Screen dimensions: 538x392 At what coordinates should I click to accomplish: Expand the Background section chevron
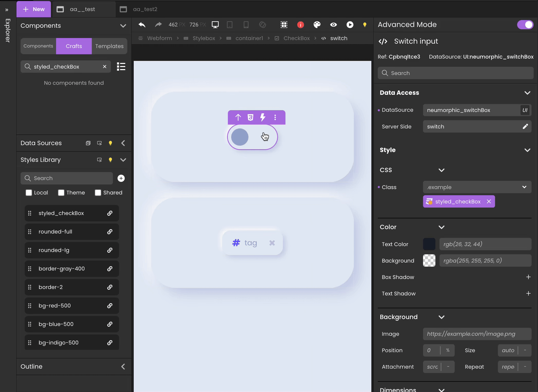pyautogui.click(x=441, y=316)
